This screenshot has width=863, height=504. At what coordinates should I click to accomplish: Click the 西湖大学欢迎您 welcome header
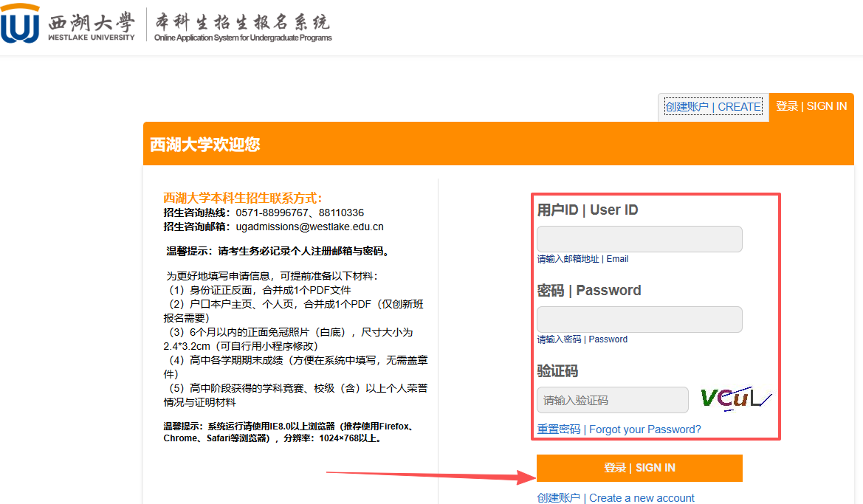click(x=205, y=145)
